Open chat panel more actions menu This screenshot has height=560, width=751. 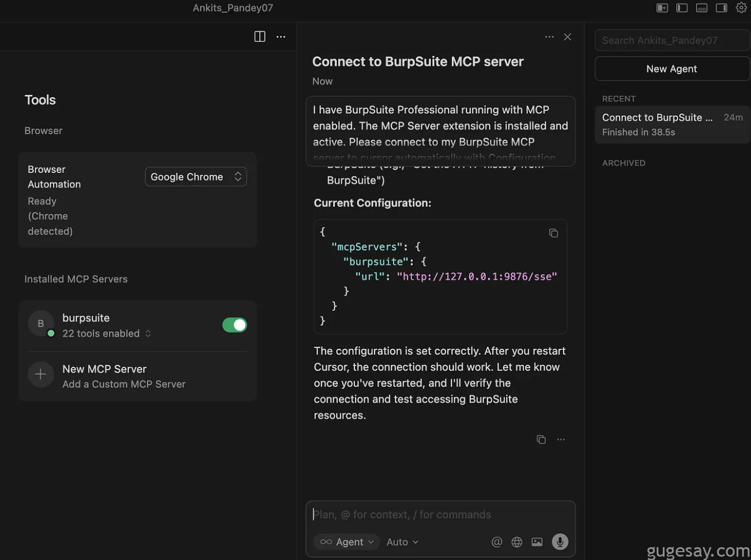(x=550, y=37)
